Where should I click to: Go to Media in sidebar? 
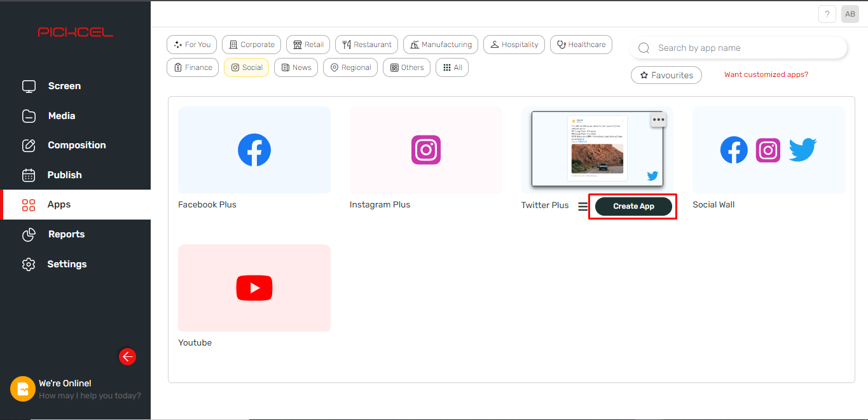click(62, 116)
